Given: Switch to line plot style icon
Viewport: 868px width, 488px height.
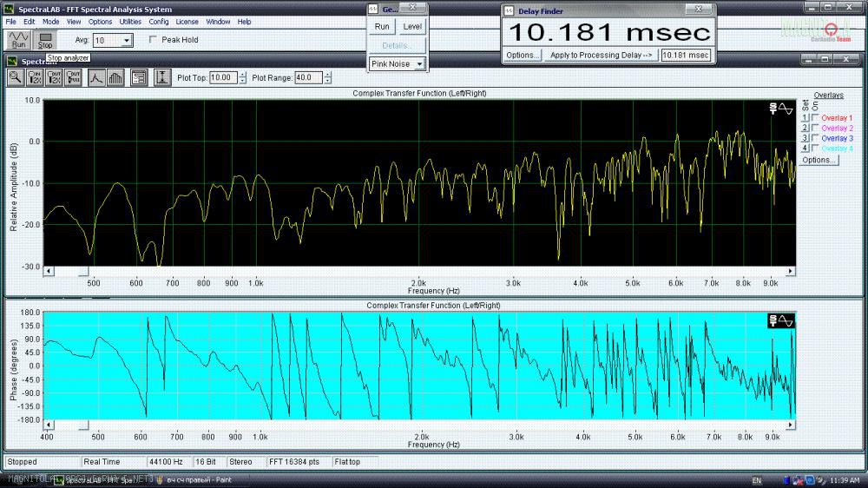Looking at the screenshot, I should click(96, 77).
